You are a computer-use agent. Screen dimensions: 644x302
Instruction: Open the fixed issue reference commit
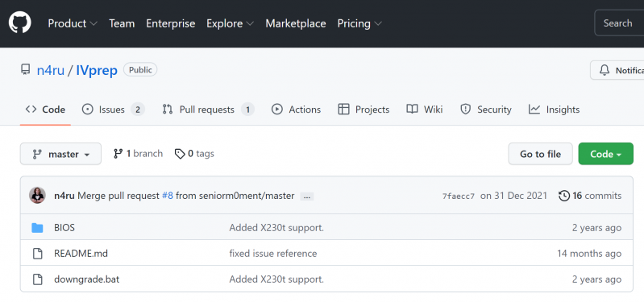click(273, 254)
